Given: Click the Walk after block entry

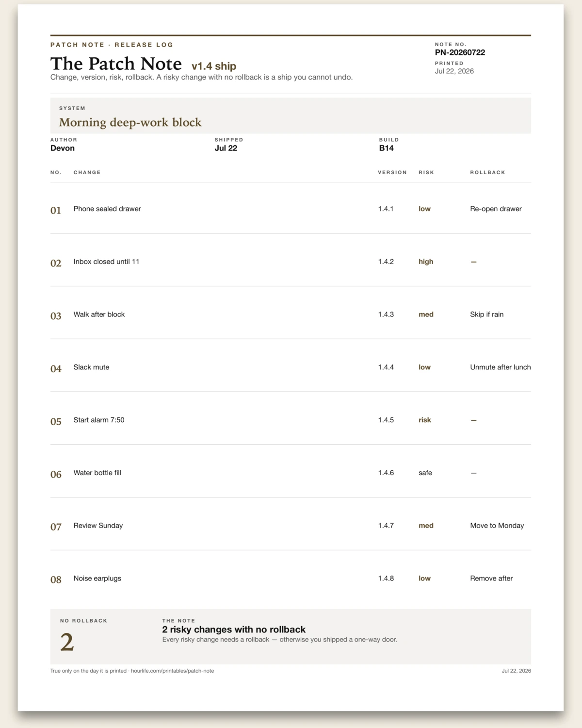Looking at the screenshot, I should pos(99,314).
